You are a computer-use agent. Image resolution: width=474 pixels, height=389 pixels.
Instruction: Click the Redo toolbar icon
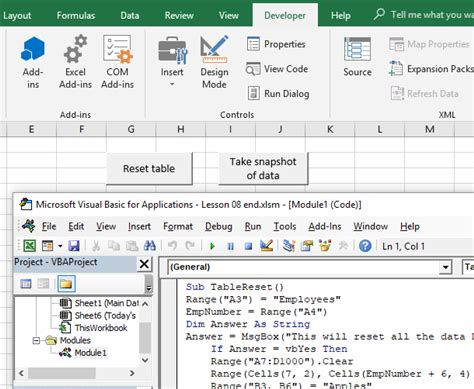(x=190, y=246)
